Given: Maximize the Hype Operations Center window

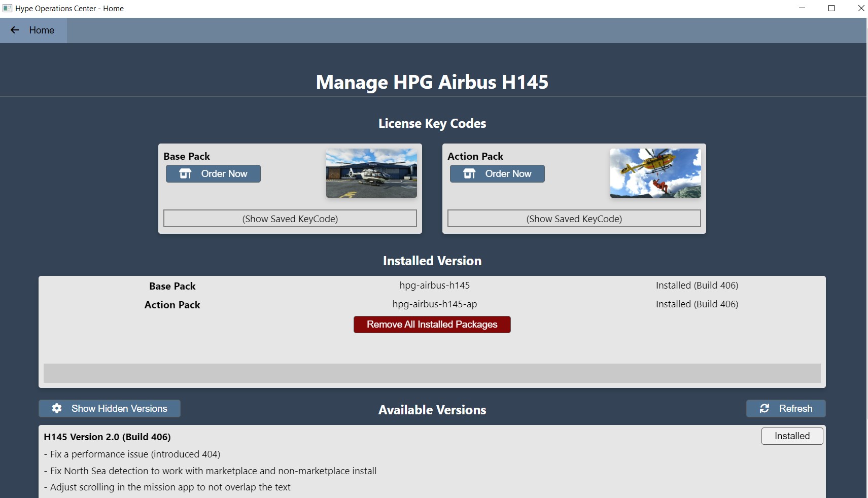Looking at the screenshot, I should [831, 8].
